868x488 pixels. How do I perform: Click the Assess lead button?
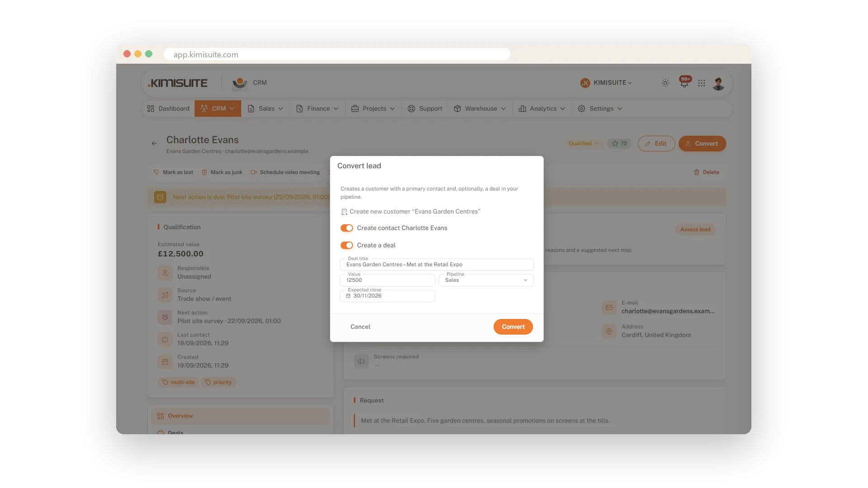click(695, 230)
